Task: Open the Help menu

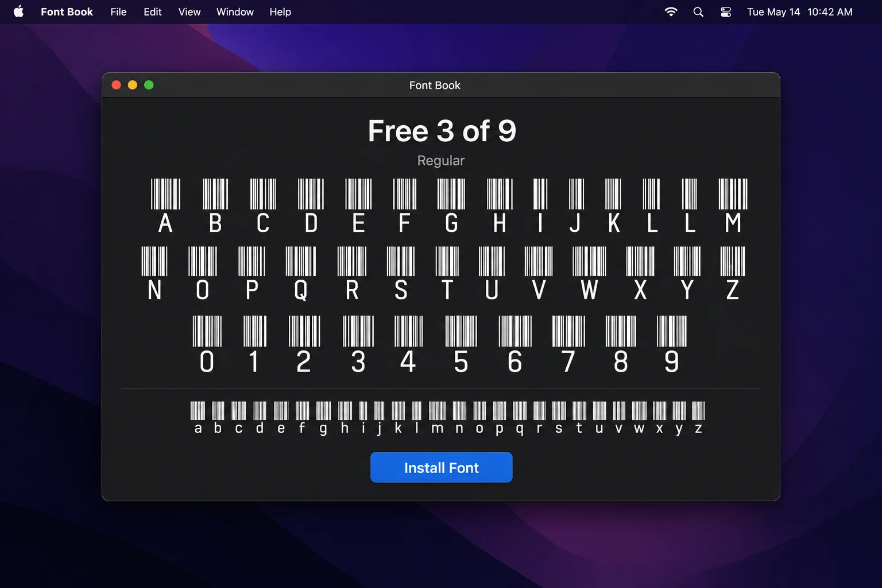Action: pyautogui.click(x=280, y=11)
